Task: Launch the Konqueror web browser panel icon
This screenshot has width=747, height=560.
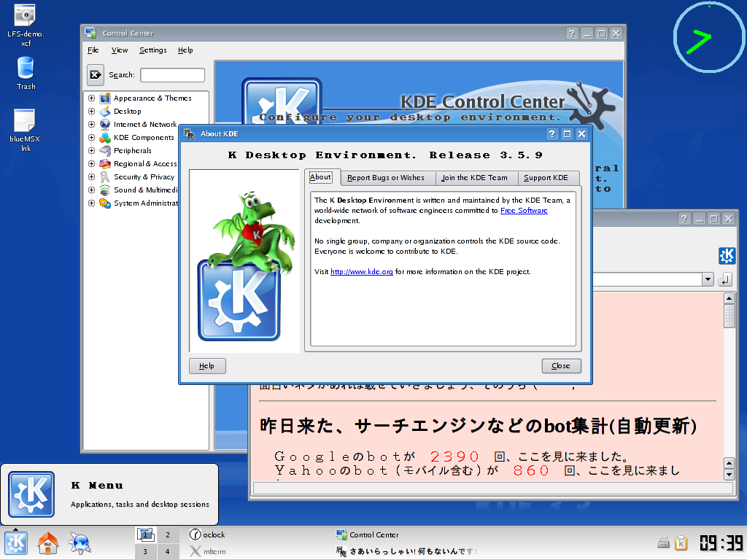Action: click(80, 543)
